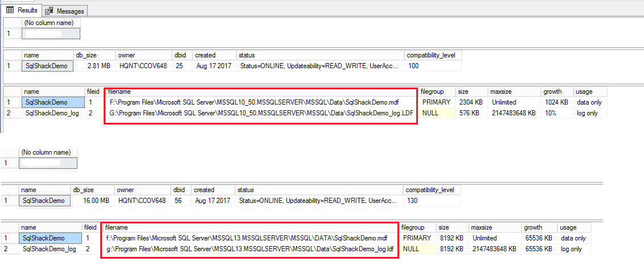Screen dimensions: 644x266
Task: Select NULL filegroup in the 576 KB row
Action: (x=437, y=113)
